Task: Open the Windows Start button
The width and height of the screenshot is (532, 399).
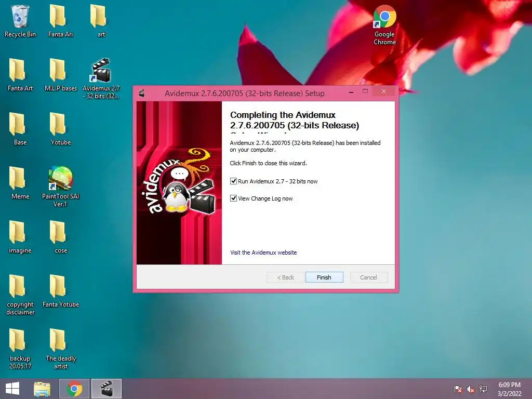Action: click(x=12, y=389)
